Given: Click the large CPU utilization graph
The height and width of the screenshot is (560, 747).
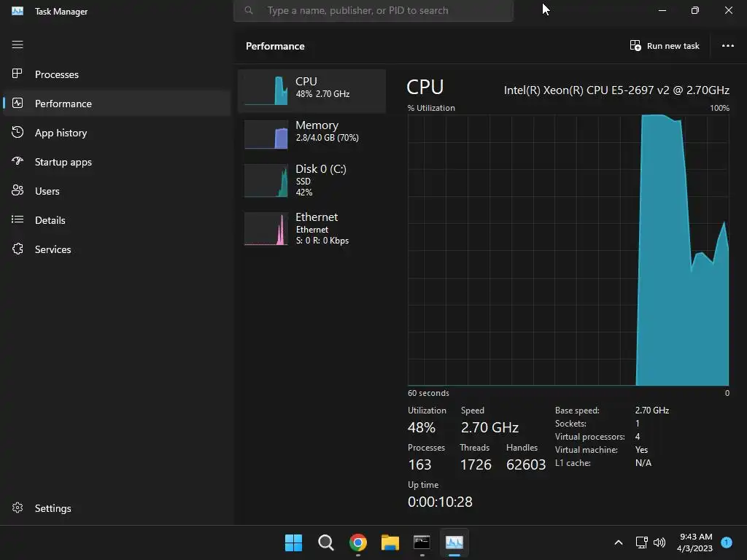Looking at the screenshot, I should click(x=568, y=249).
